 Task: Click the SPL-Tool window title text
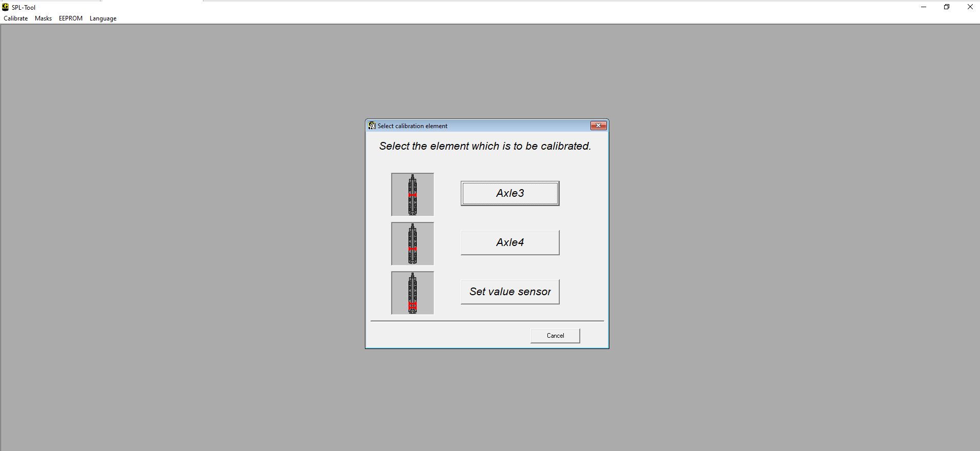24,8
